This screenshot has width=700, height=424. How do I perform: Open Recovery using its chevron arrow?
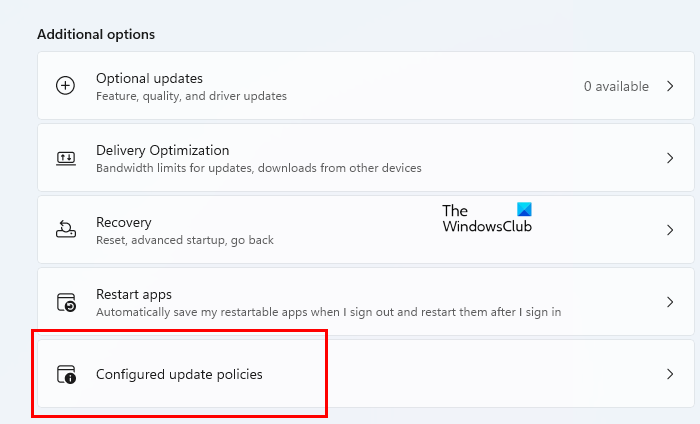point(670,230)
